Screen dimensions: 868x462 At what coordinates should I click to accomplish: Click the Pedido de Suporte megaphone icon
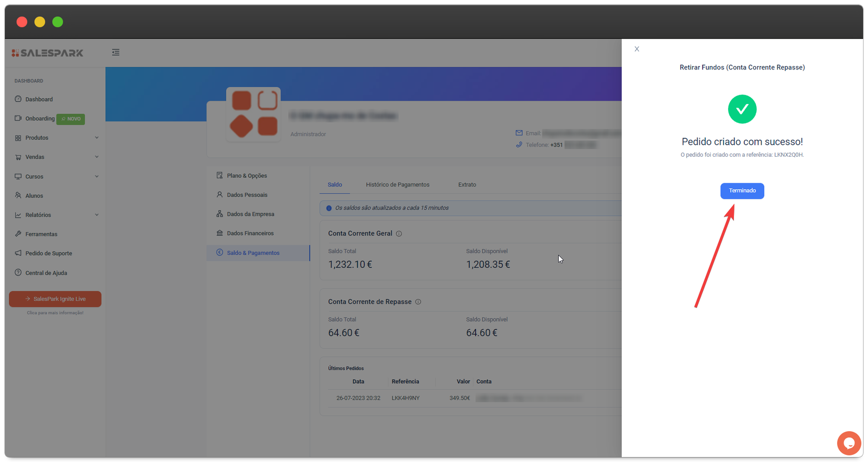click(x=18, y=253)
